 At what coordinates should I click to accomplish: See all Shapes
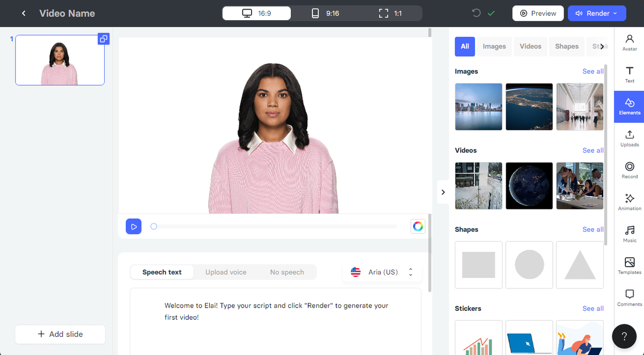(x=593, y=230)
